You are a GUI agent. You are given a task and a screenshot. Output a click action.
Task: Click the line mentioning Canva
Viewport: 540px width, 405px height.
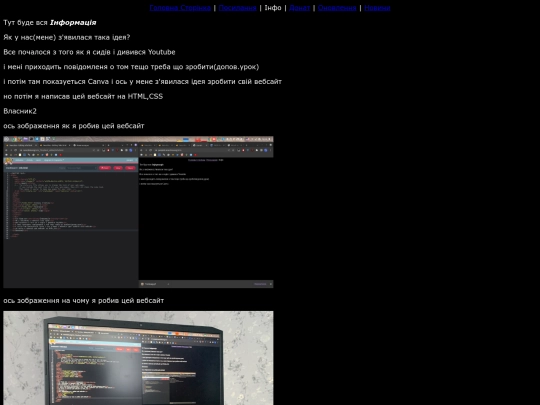pos(143,82)
